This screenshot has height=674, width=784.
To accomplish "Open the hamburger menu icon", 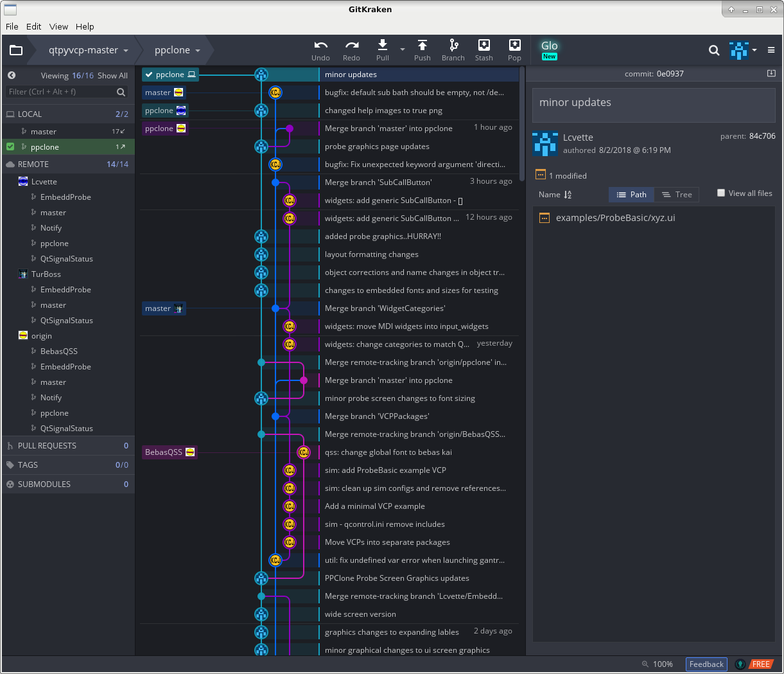I will 771,50.
